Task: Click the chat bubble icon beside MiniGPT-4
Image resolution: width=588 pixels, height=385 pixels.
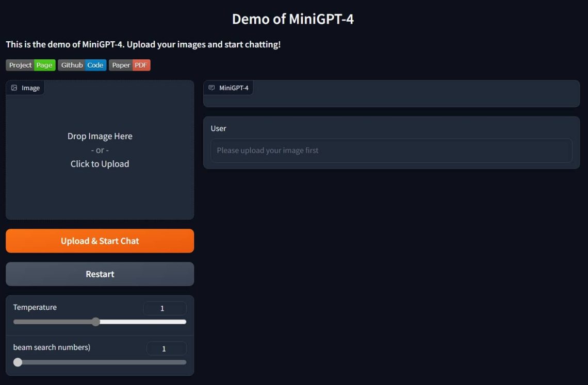Action: [211, 88]
